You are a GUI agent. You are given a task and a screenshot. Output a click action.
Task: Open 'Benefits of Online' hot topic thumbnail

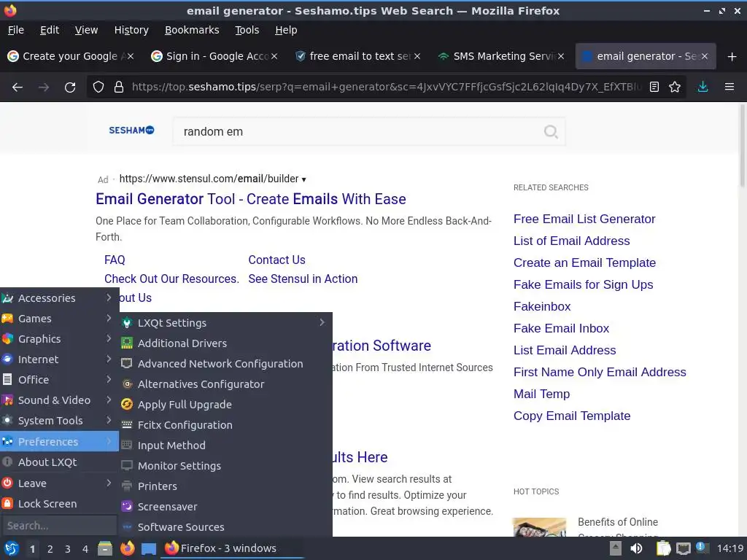(539, 527)
